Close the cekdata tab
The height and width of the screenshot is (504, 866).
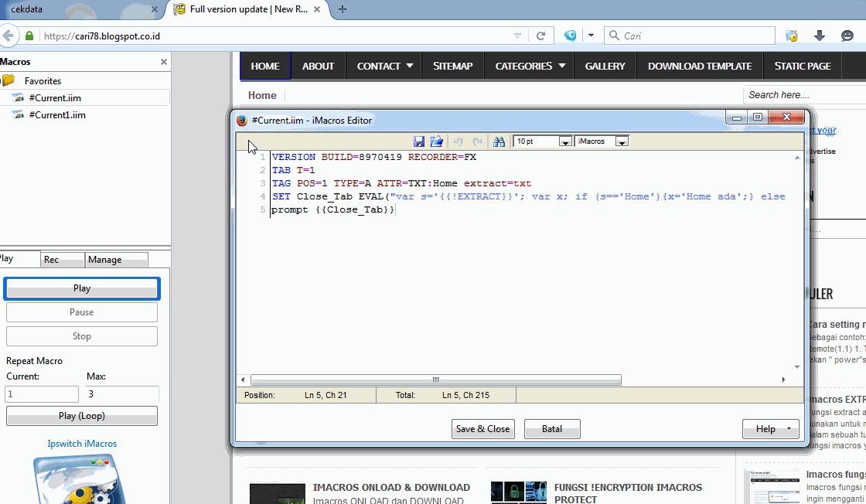point(155,9)
